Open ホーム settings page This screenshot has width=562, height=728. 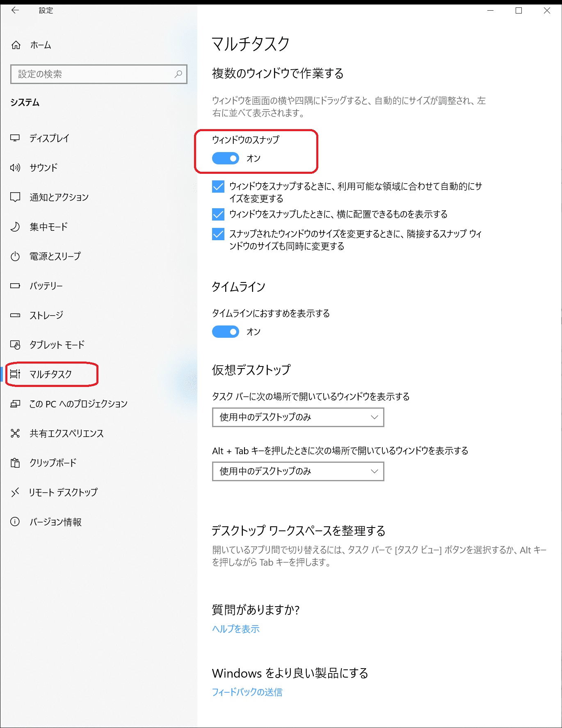point(41,45)
